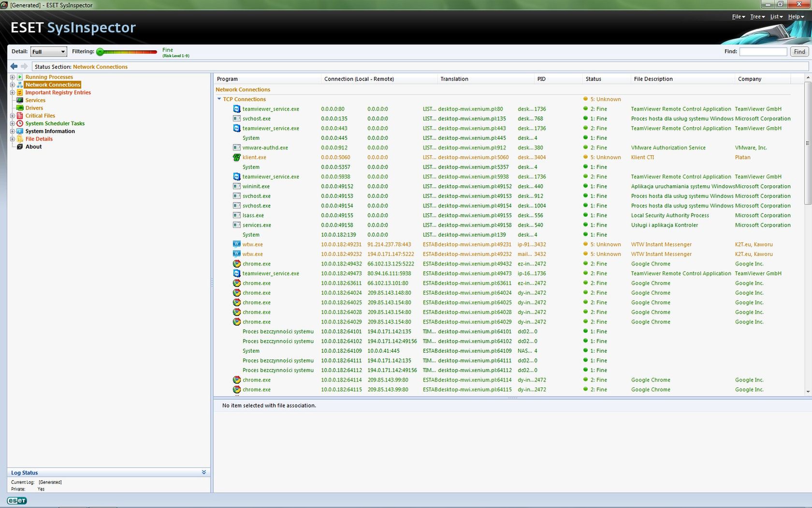Click the Important Registry Entries icon
Screen dimensions: 812x508
coord(20,92)
